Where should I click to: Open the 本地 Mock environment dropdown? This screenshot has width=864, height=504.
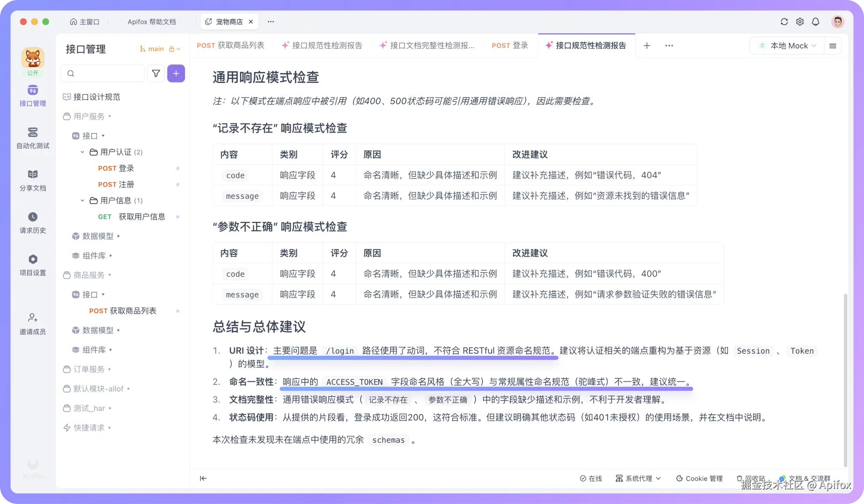click(x=788, y=46)
